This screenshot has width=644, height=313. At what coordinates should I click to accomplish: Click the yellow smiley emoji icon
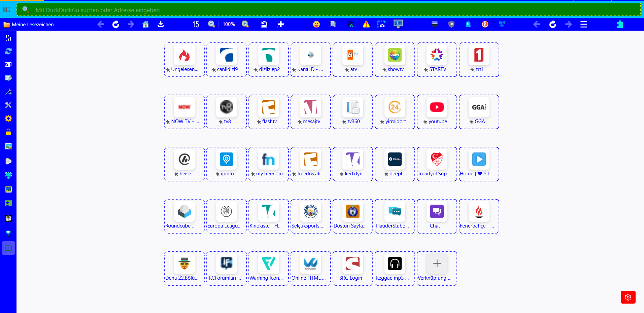coord(316,24)
